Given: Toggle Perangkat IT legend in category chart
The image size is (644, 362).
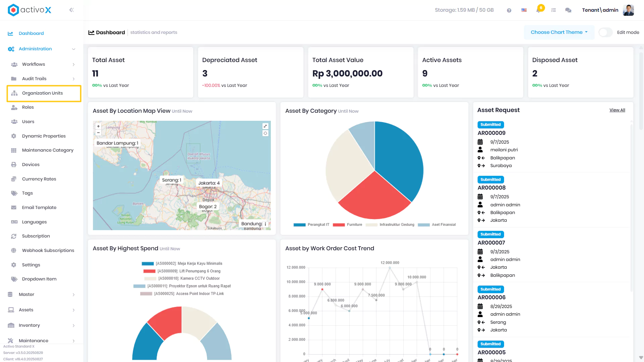Looking at the screenshot, I should 311,225.
